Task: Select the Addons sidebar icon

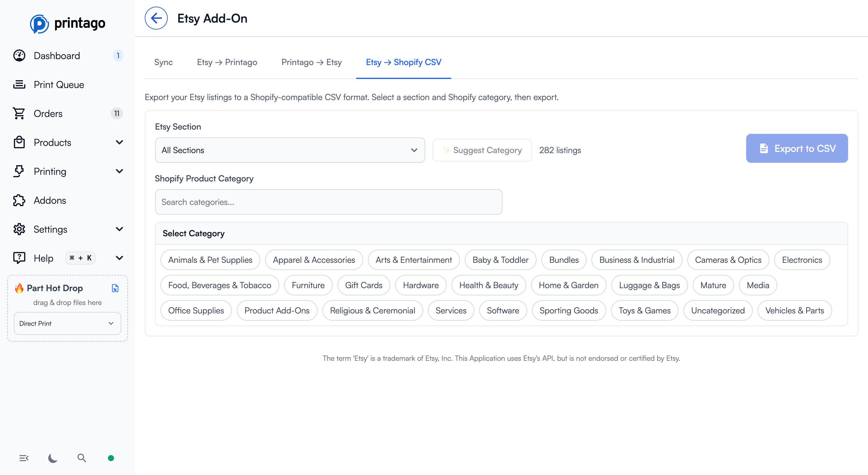Action: click(x=49, y=200)
